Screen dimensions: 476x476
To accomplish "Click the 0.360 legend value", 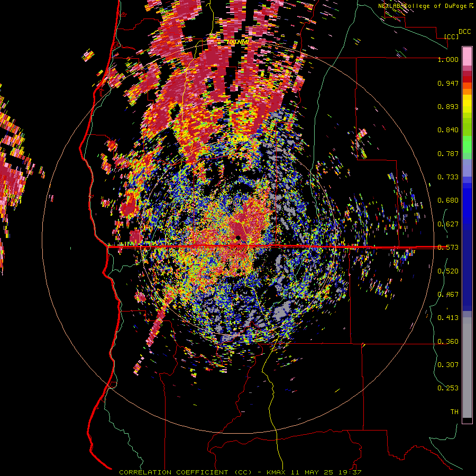I will (x=448, y=342).
